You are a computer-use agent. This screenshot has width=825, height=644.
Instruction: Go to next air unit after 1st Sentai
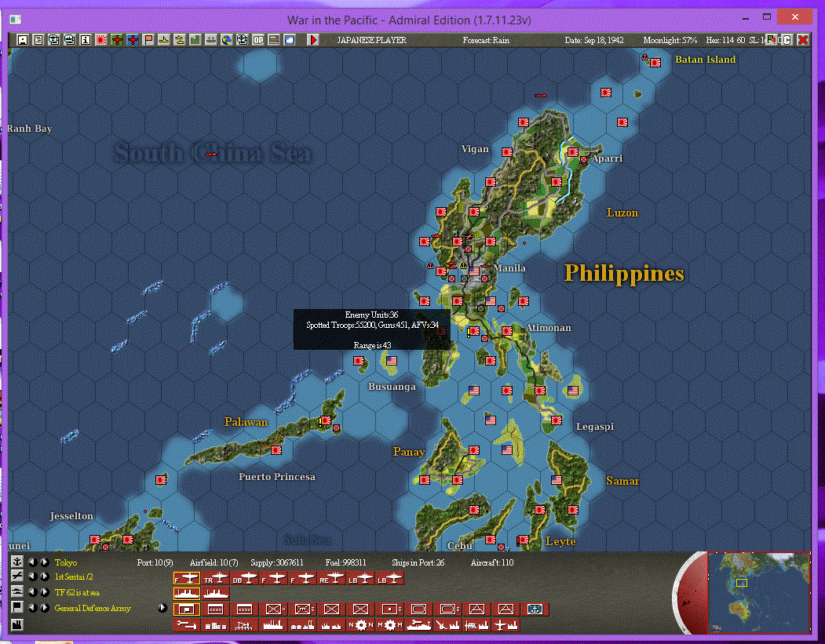click(45, 577)
